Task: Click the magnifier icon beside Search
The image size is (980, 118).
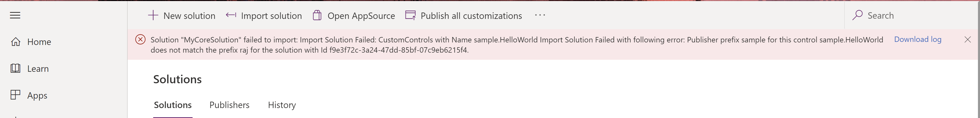Action: 857,15
